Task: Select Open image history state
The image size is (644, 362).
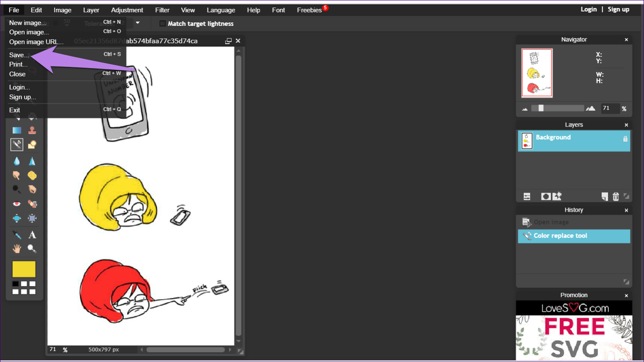Action: click(x=574, y=222)
